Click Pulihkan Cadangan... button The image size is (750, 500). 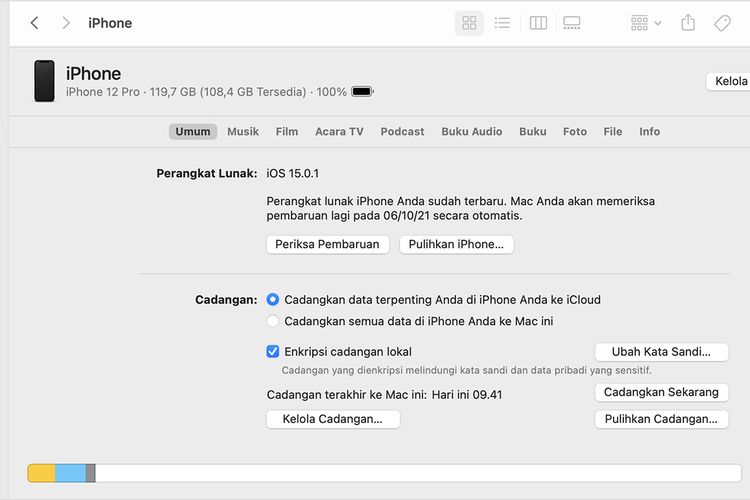(662, 419)
